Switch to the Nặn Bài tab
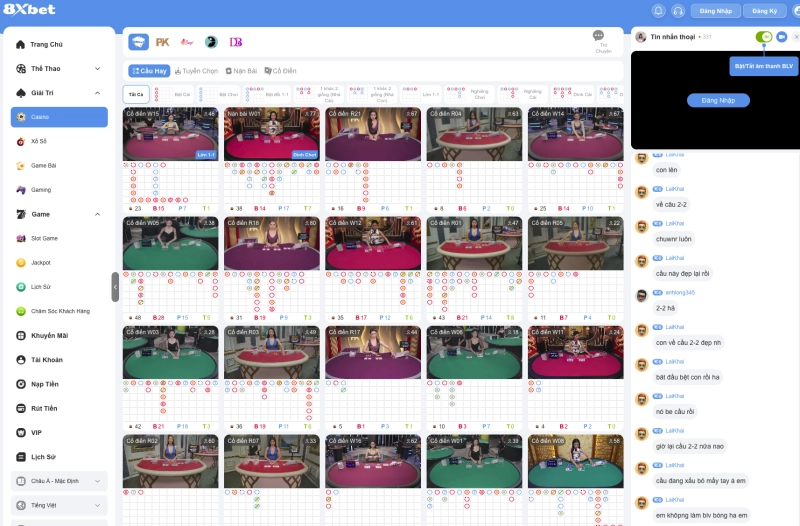The width and height of the screenshot is (800, 526). point(241,71)
